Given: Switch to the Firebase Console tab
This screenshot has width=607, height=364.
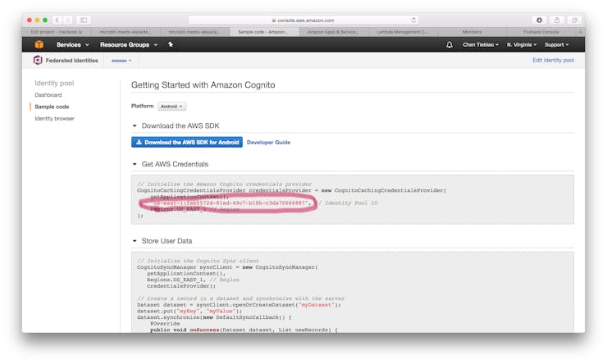Looking at the screenshot, I should point(541,32).
